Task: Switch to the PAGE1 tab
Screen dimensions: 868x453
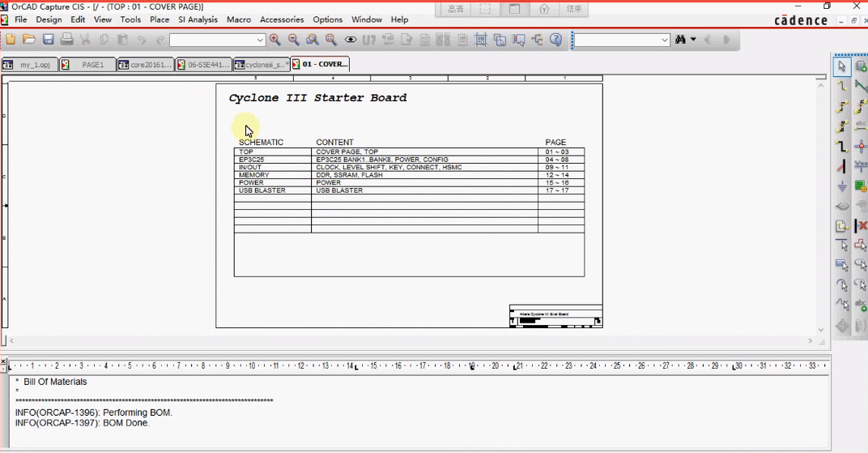Action: click(x=87, y=65)
